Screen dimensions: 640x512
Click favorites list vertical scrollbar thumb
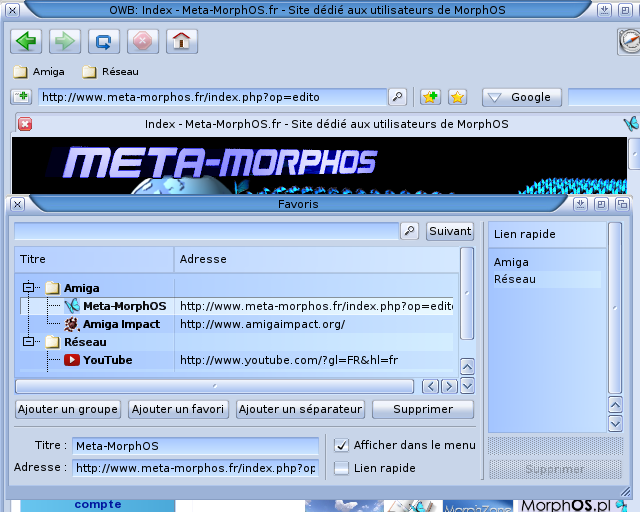467,293
